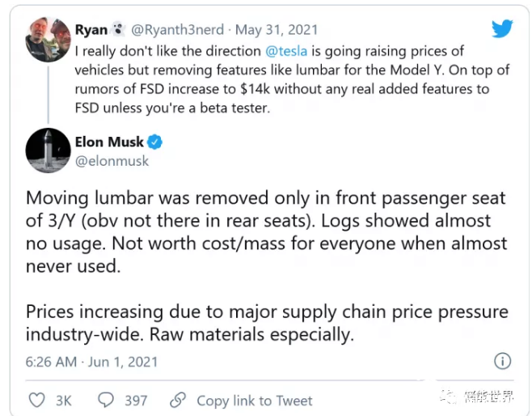Click the Twitter bird logo
This screenshot has width=532, height=416.
pos(502,28)
